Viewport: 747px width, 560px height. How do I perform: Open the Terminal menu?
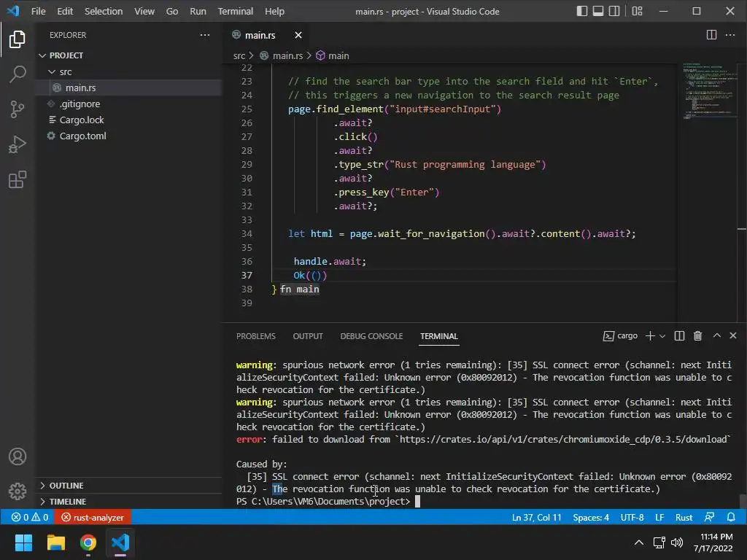coord(235,11)
